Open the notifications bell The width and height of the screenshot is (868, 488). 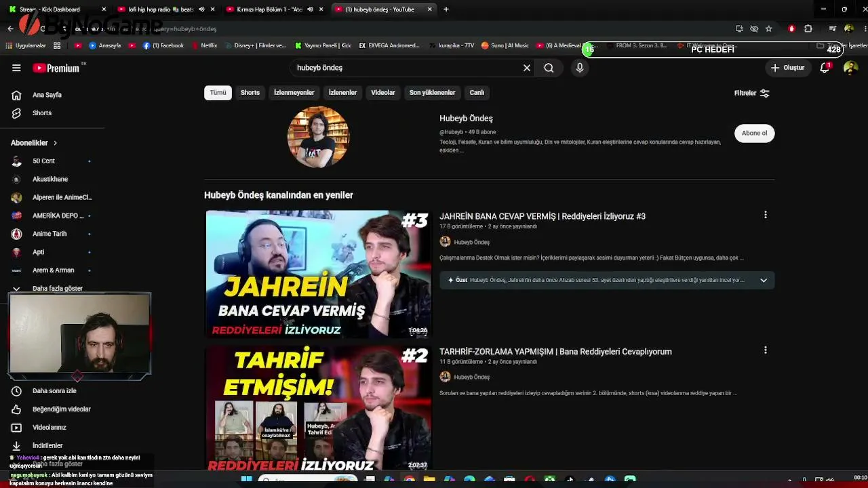point(825,68)
